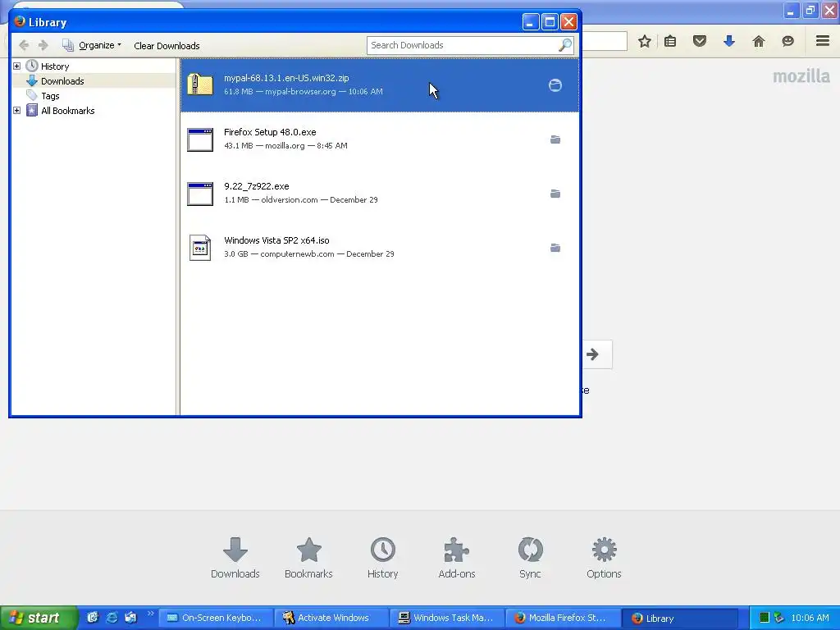The image size is (840, 630).
Task: Save page to Pocket in Firefox toolbar
Action: (x=700, y=41)
